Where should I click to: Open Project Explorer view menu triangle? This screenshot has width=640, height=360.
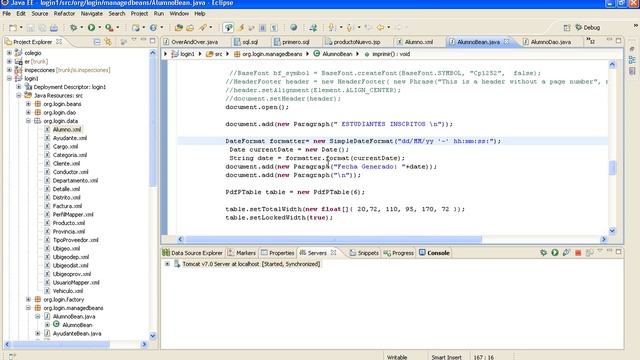pyautogui.click(x=134, y=40)
